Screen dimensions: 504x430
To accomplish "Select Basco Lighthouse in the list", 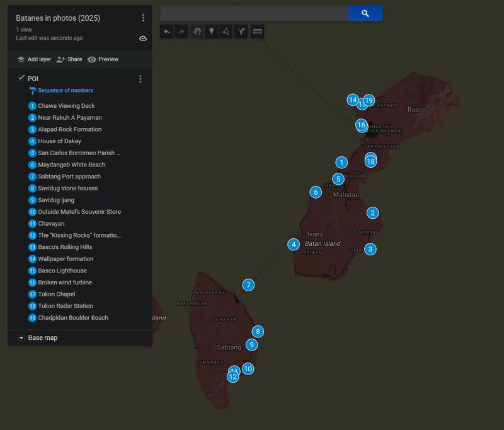I will click(62, 270).
